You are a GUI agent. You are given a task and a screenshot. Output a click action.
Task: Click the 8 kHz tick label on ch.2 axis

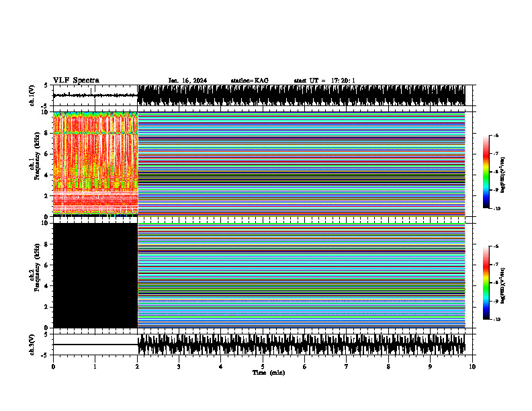click(47, 244)
